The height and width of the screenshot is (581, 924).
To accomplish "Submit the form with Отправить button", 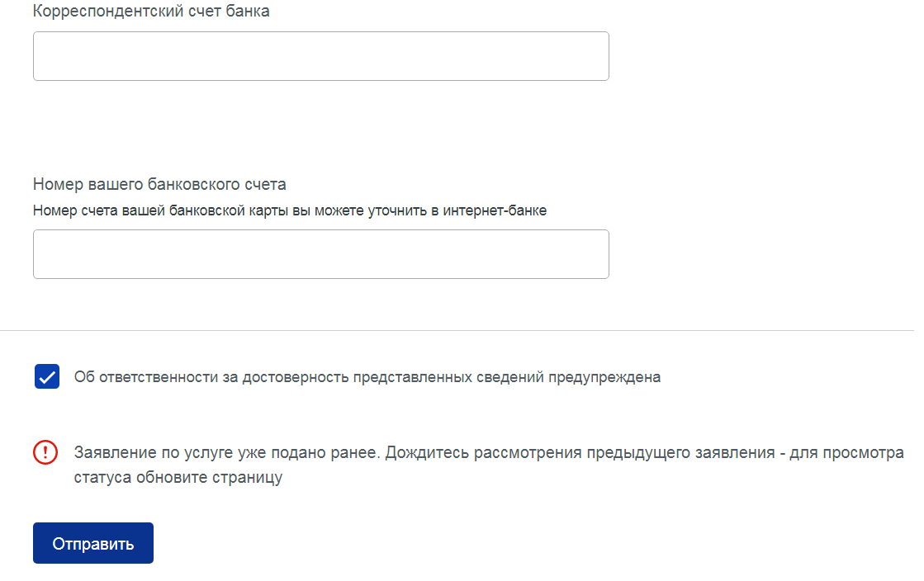I will [93, 543].
